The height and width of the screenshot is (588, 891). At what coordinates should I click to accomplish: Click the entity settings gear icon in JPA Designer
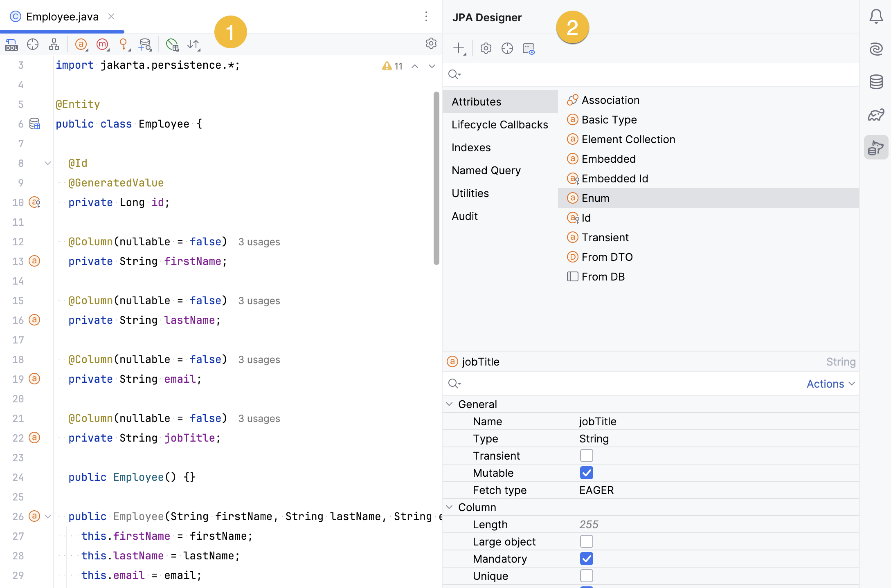point(486,48)
